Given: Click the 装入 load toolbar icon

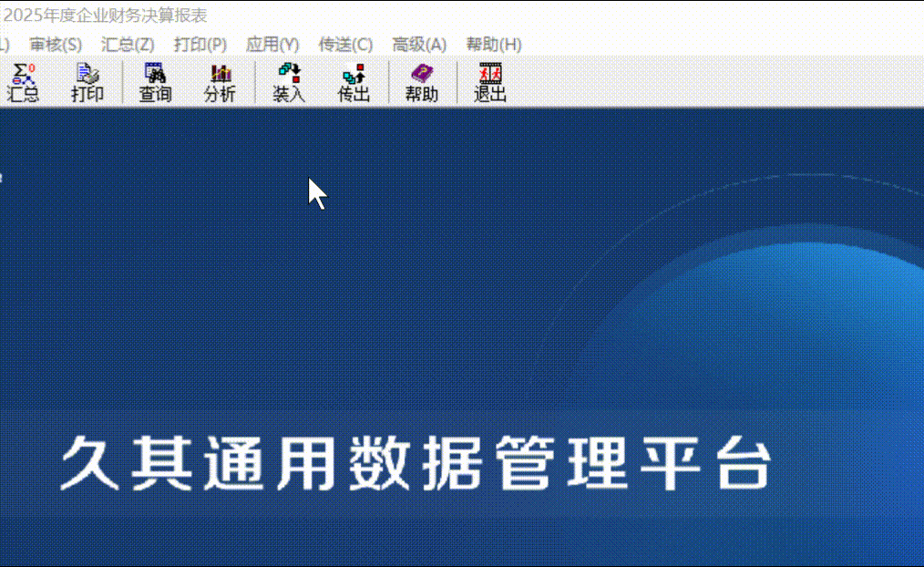Looking at the screenshot, I should point(289,83).
